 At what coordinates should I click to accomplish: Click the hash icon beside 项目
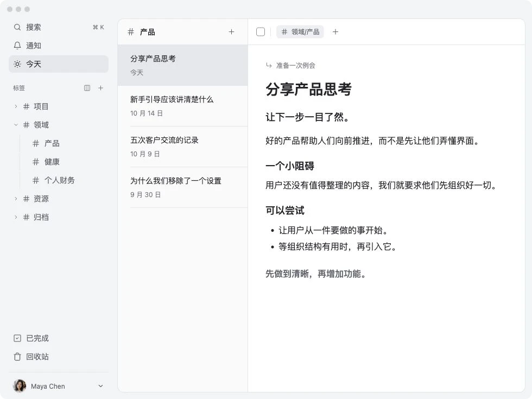coord(26,106)
